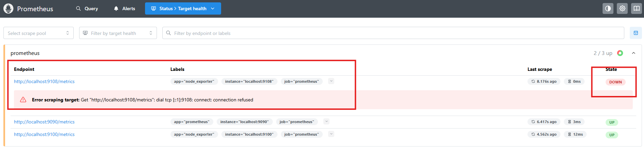This screenshot has height=156, width=644.
Task: Open the localhost:9108/metrics endpoint link
Action: click(x=44, y=81)
